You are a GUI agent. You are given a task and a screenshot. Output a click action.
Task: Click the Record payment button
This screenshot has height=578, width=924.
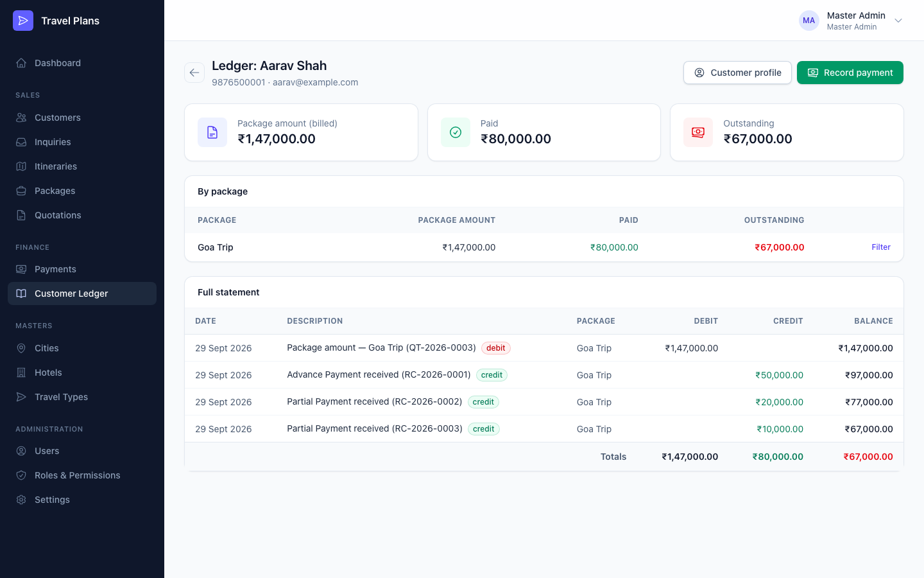tap(850, 73)
